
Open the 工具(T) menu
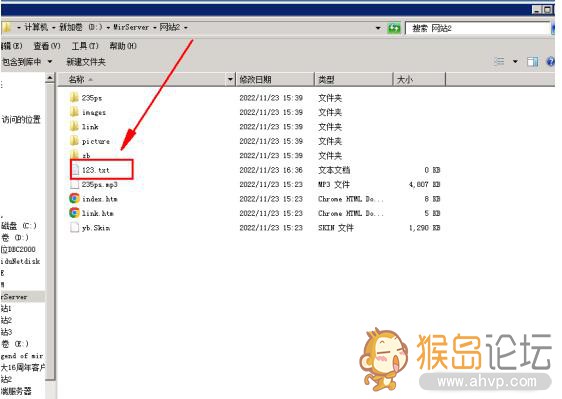[x=85, y=46]
